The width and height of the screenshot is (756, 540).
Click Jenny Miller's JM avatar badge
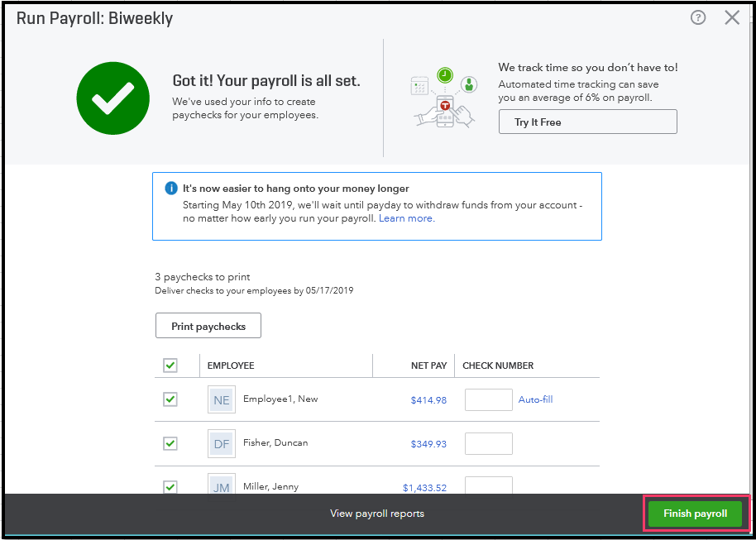pyautogui.click(x=221, y=486)
